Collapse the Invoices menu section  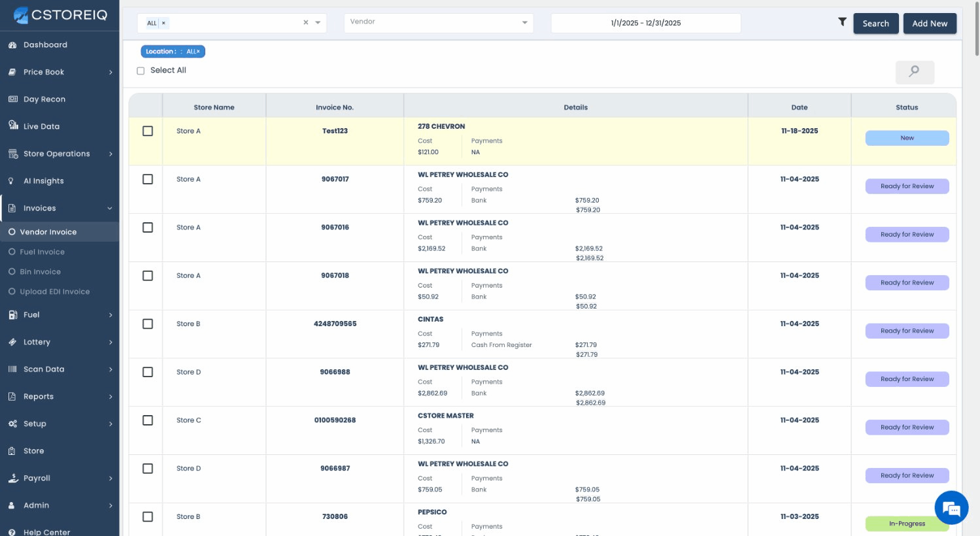109,209
